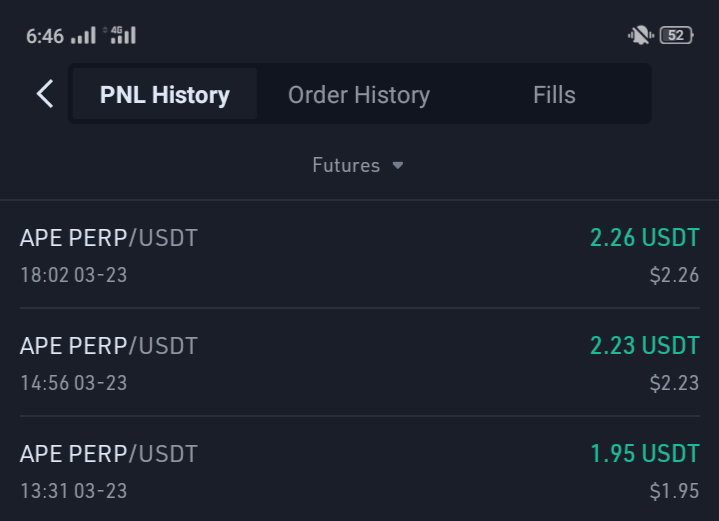This screenshot has height=521, width=719.
Task: Tap the 14:56 03-23 timestamp
Action: pos(74,383)
